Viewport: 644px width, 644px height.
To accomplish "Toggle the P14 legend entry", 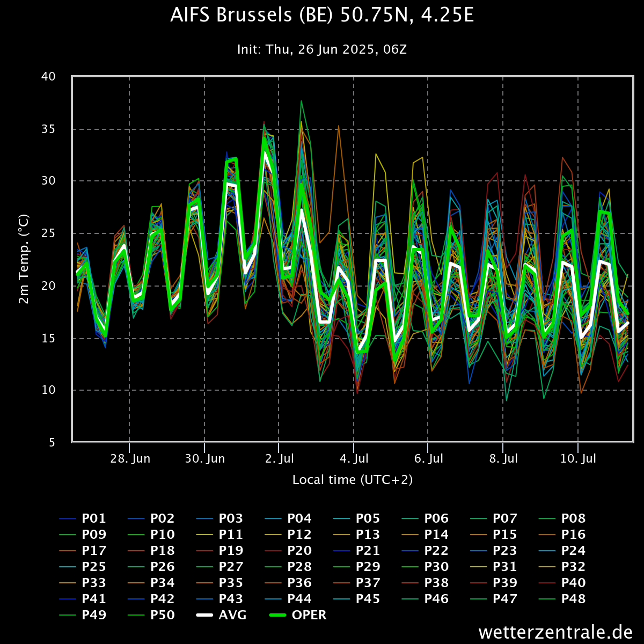I will click(426, 535).
